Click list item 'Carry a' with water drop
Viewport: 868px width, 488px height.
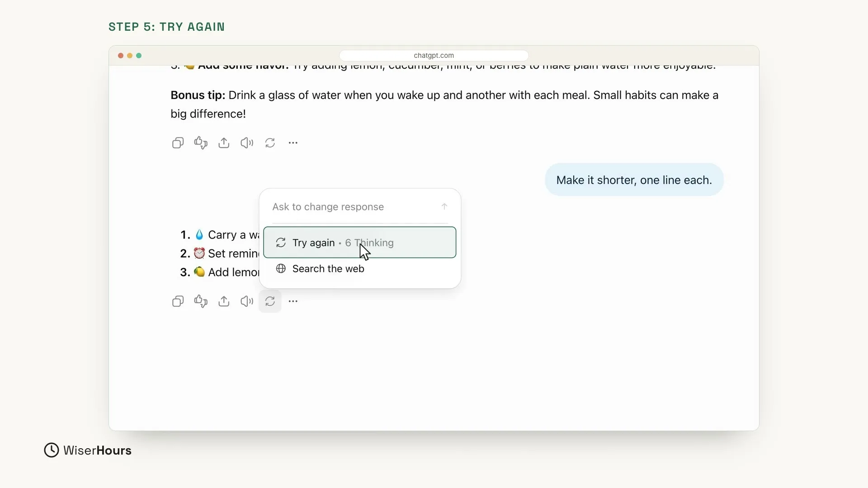coord(220,235)
